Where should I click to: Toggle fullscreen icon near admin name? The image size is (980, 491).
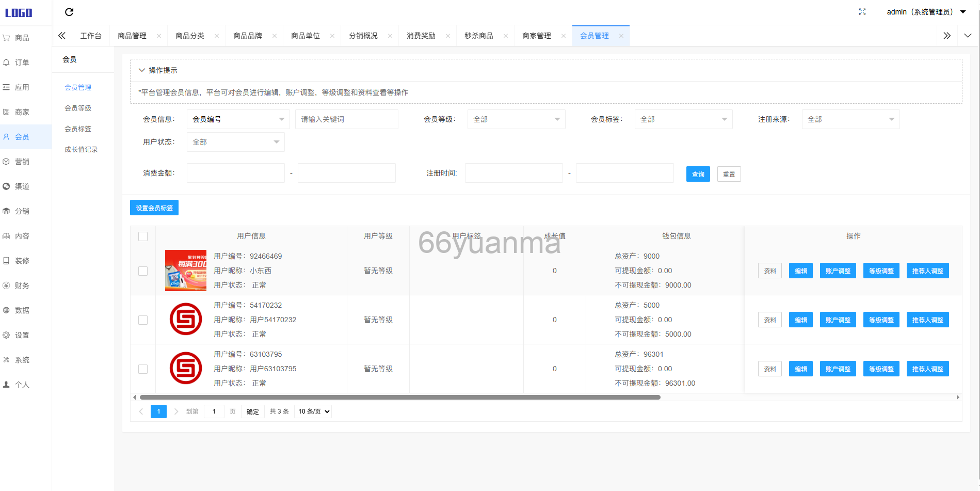point(862,12)
